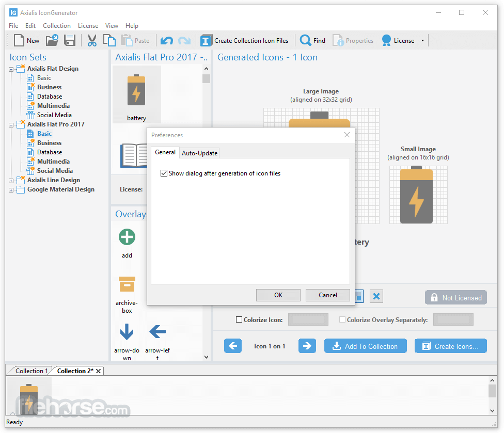
Task: Choose the archive-box overlay
Action: coord(127,284)
